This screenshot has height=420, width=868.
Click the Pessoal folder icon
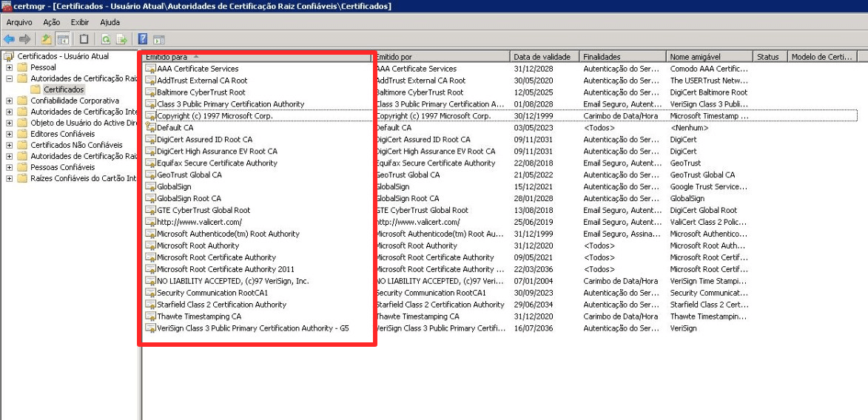pos(22,67)
